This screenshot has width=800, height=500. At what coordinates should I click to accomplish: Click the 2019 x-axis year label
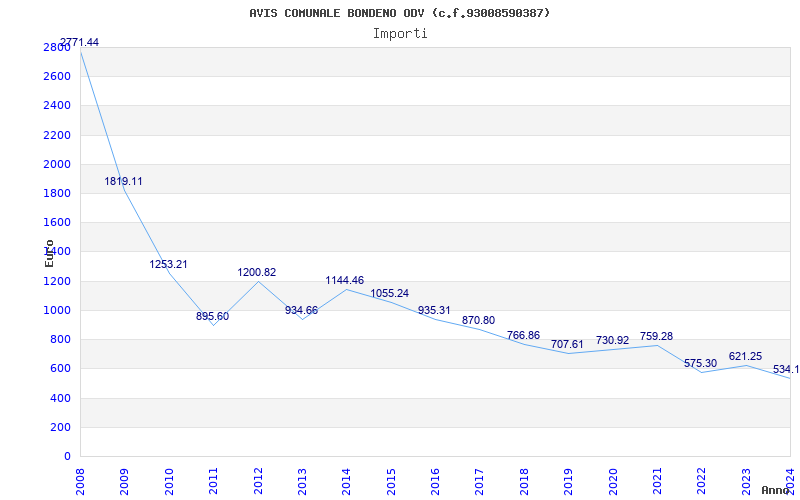pyautogui.click(x=568, y=481)
